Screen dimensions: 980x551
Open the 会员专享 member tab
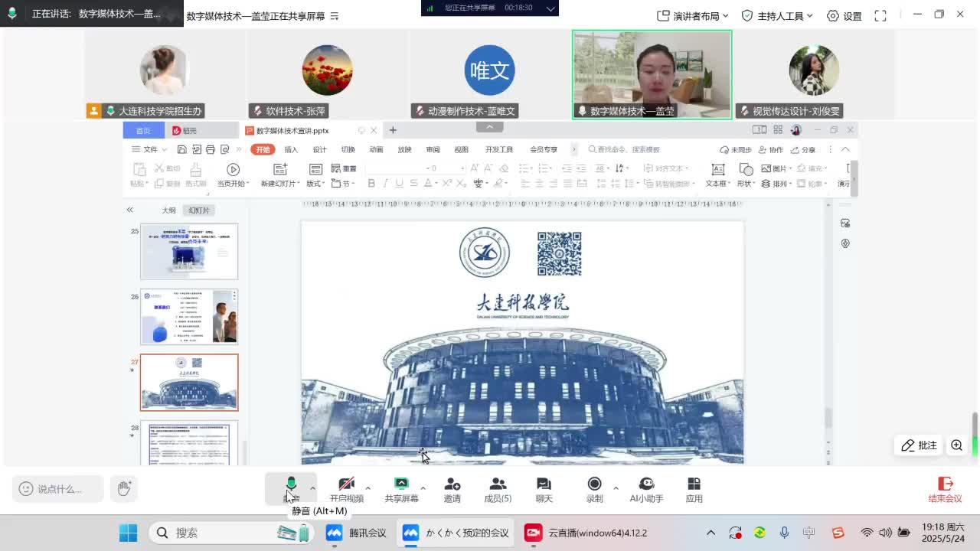544,149
